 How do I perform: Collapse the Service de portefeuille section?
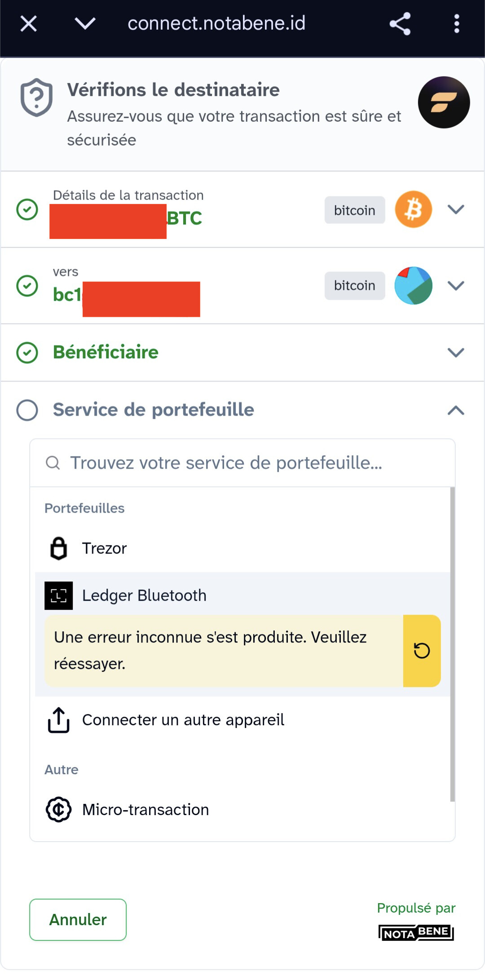(456, 410)
